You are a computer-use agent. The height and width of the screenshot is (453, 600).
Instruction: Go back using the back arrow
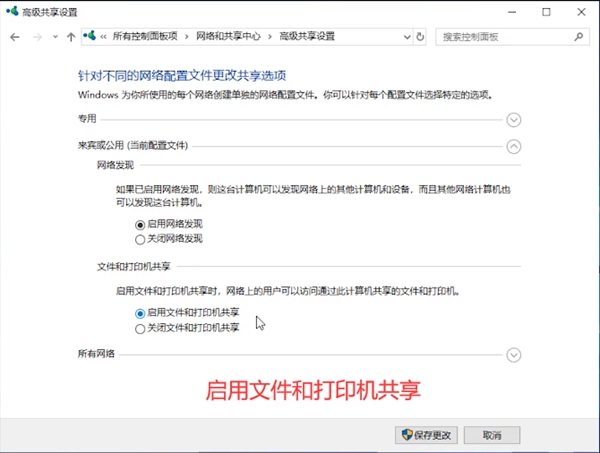pyautogui.click(x=14, y=37)
